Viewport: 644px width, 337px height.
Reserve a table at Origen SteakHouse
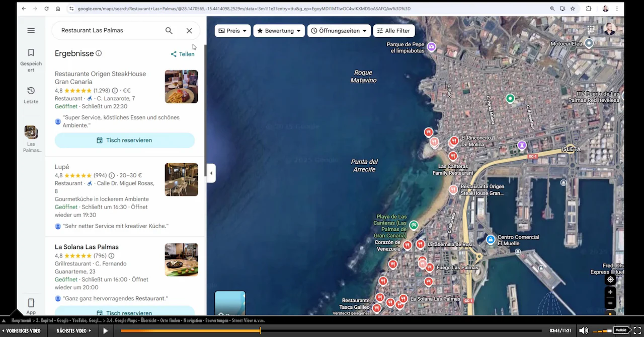pyautogui.click(x=125, y=140)
